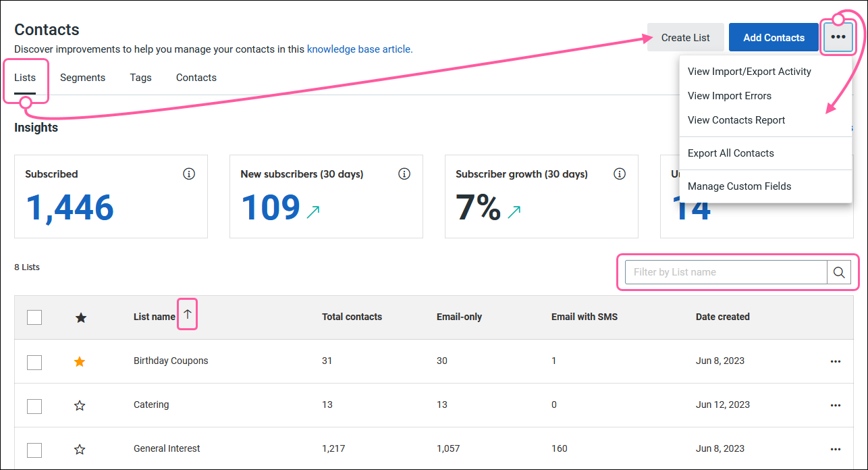
Task: Click New subscribers upward trend arrow
Action: (313, 212)
